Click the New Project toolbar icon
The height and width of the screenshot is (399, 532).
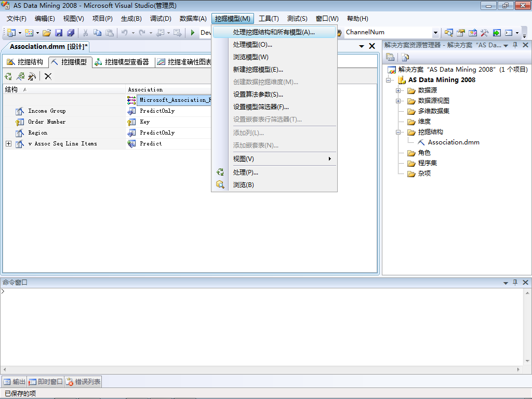11,33
